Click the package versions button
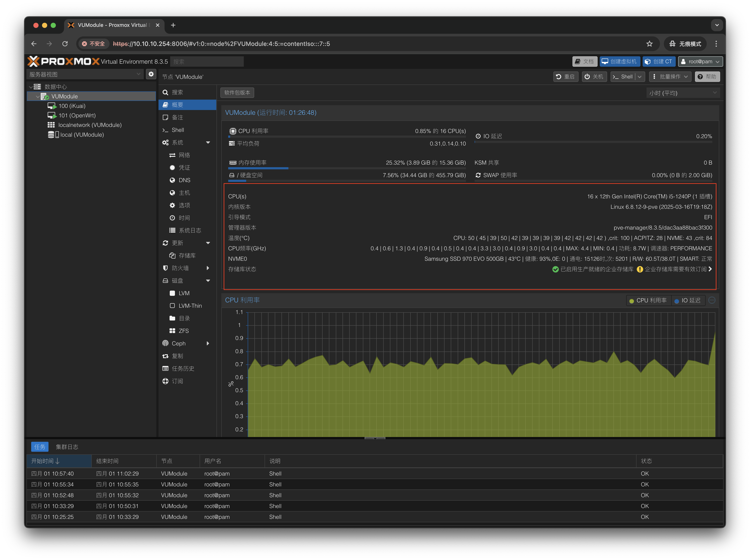The height and width of the screenshot is (560, 750). coord(237,92)
